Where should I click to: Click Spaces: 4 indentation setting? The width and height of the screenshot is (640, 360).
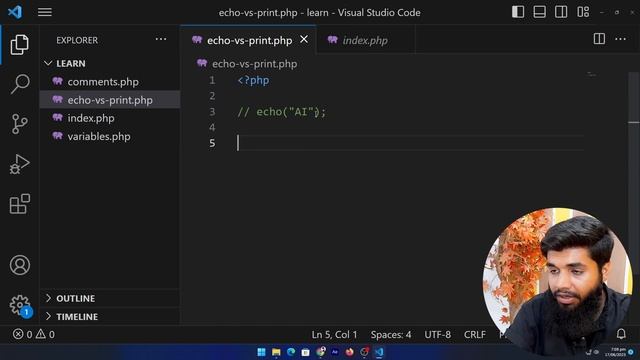(391, 335)
